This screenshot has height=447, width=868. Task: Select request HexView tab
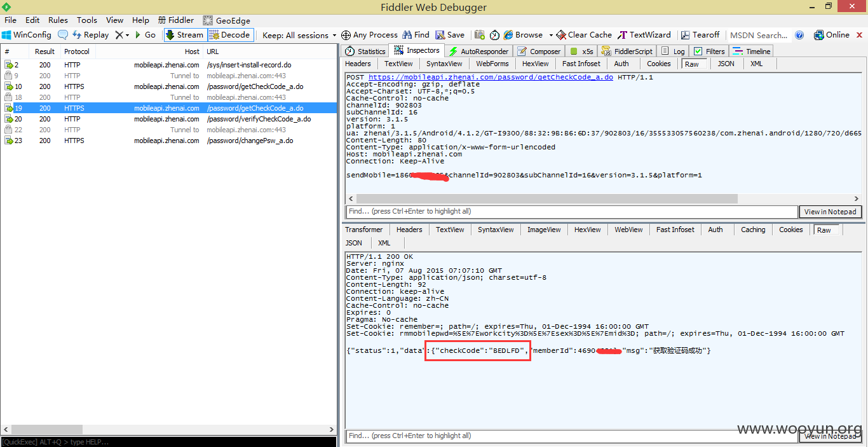tap(535, 64)
